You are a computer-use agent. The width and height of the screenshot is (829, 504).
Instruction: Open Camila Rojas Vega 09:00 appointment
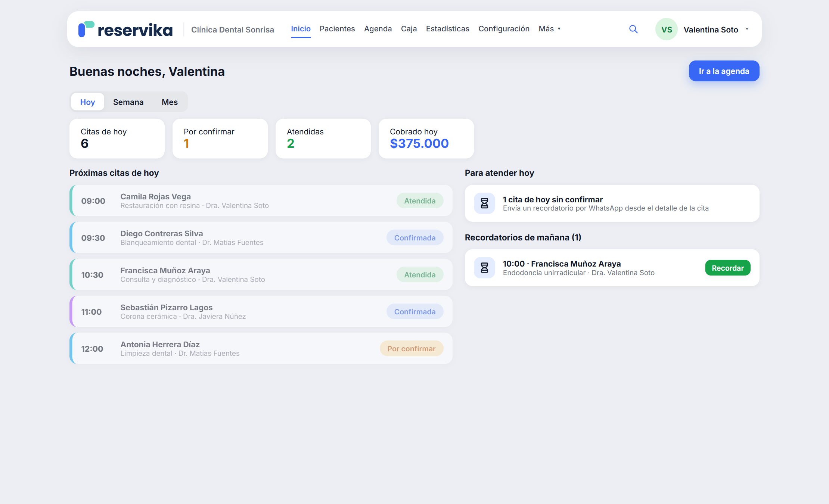[x=261, y=200]
